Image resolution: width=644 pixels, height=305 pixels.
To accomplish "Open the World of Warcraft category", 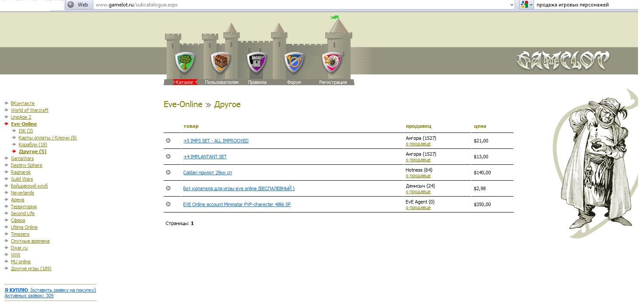I will pos(30,110).
